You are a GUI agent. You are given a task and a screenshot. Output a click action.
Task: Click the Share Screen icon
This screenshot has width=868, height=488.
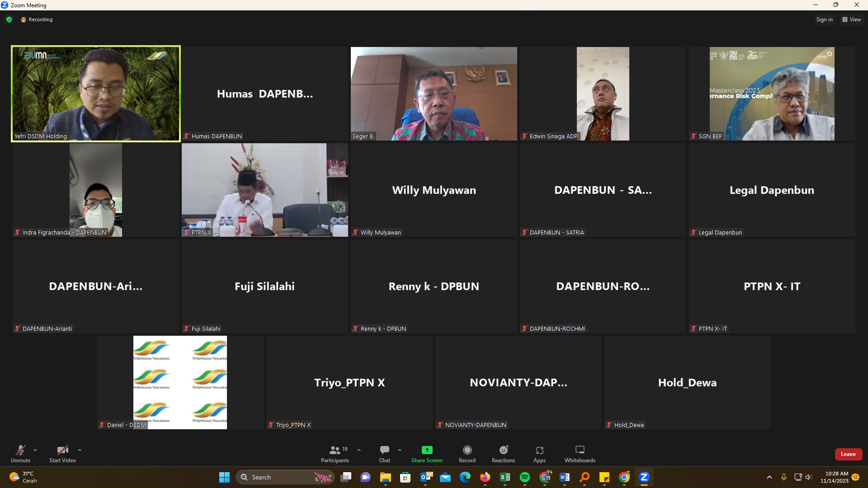click(427, 450)
